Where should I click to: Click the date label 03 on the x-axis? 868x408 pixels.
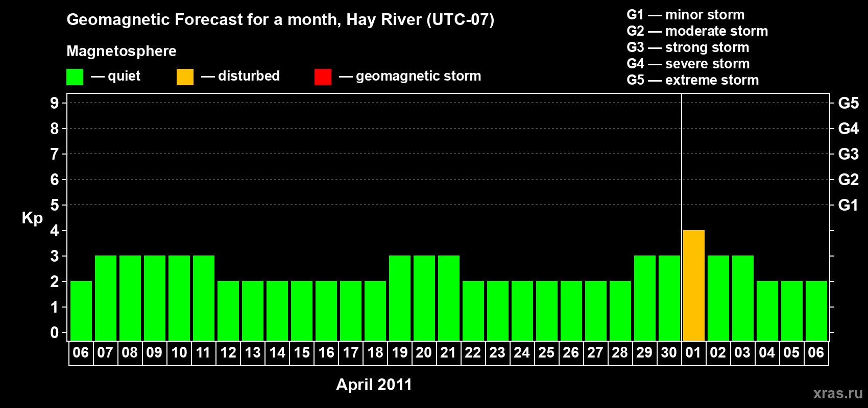click(x=742, y=352)
